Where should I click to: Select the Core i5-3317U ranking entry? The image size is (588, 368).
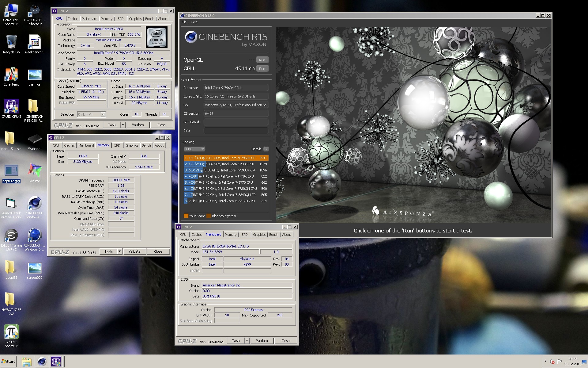[226, 201]
